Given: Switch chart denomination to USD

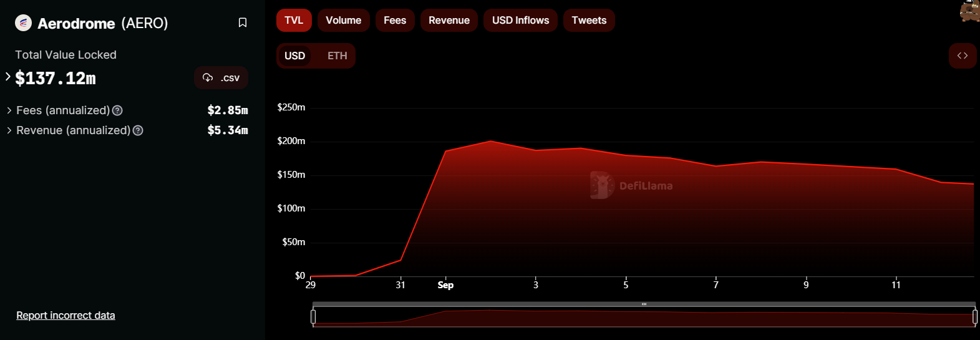Looking at the screenshot, I should coord(295,56).
